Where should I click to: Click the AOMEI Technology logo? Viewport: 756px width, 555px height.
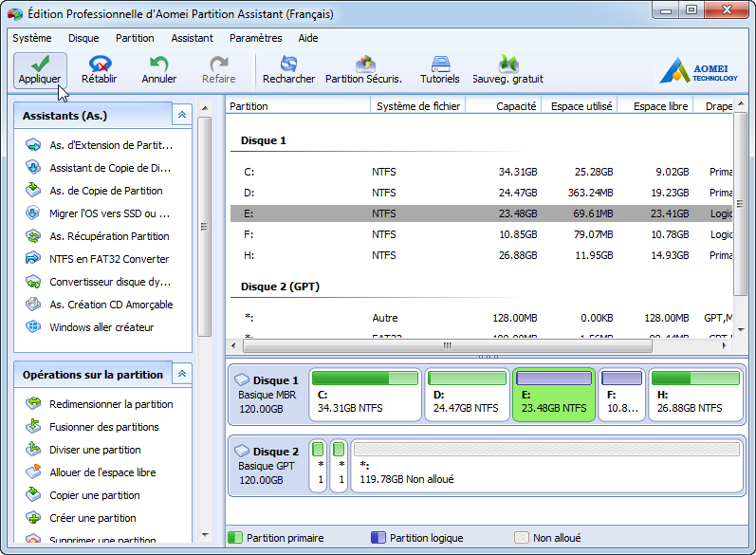(699, 70)
